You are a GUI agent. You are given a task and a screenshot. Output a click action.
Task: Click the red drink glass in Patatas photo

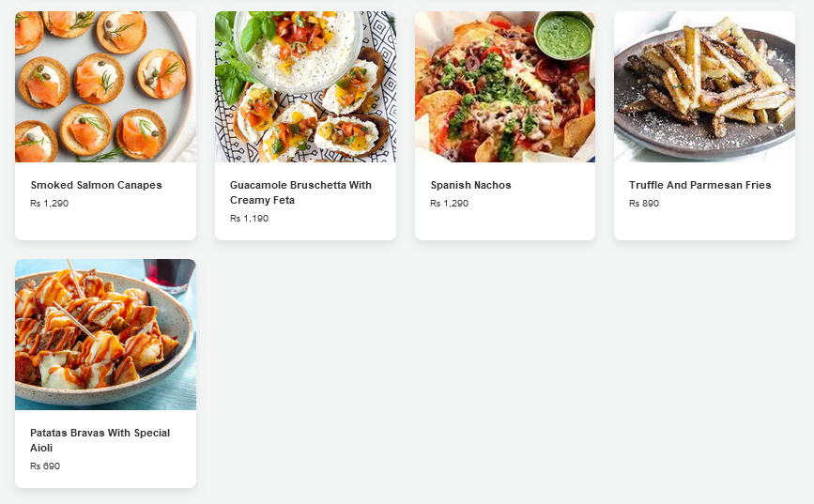click(169, 275)
